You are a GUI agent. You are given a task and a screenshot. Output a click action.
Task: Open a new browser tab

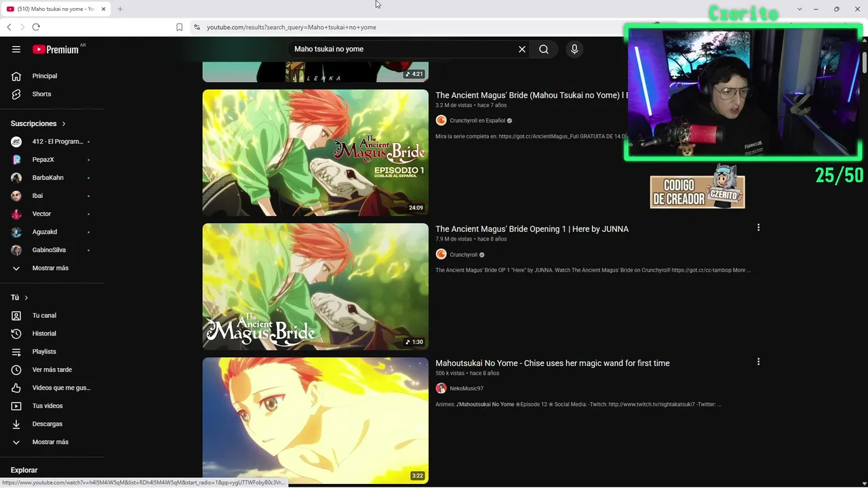(x=120, y=9)
